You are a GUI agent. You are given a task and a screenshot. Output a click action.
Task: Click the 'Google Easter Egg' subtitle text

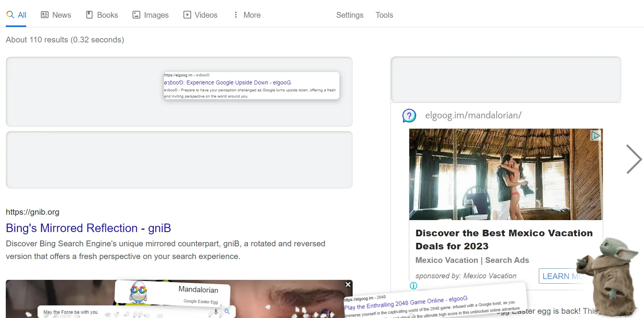point(201,301)
